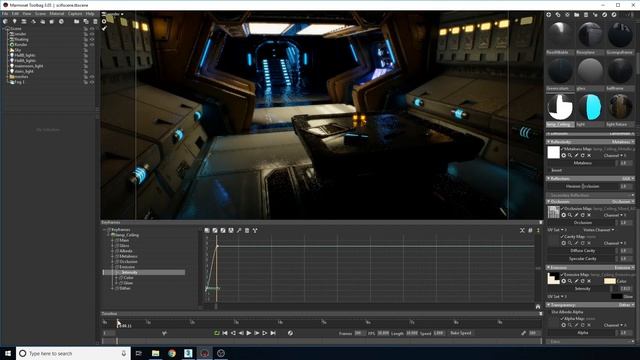Open the Transparency mode dropdown showing Dither

pos(627,305)
